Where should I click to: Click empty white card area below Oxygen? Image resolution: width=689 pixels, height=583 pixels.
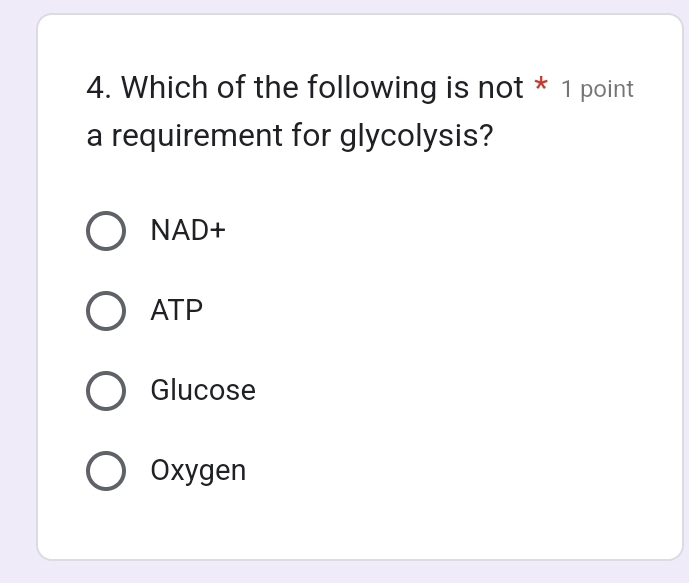360,525
